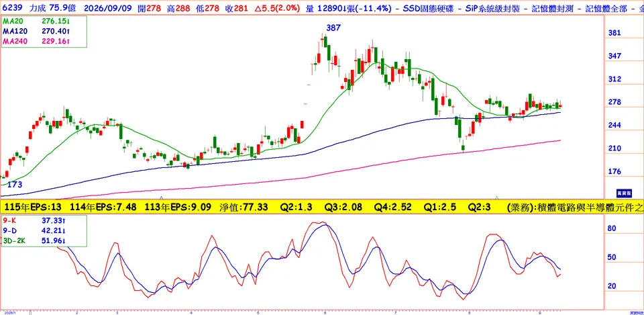Click the 176 price axis label
Screen dimensions: 644x315
[x=614, y=171]
